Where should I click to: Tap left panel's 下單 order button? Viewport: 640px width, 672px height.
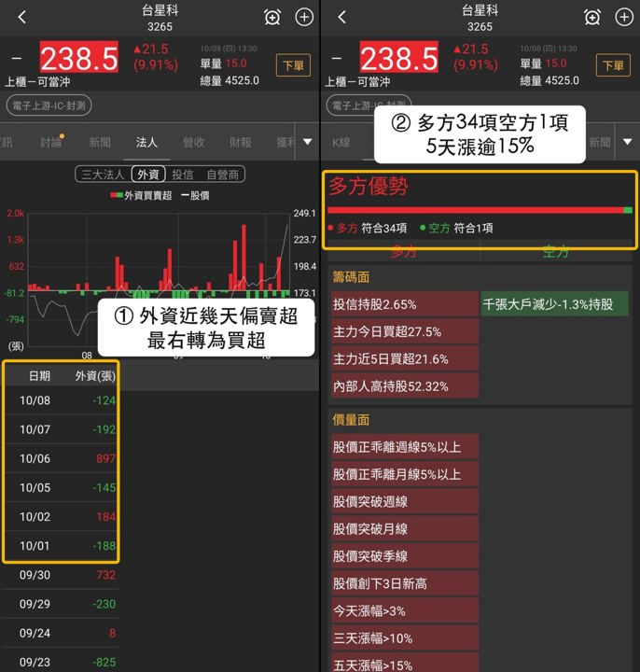coord(293,65)
